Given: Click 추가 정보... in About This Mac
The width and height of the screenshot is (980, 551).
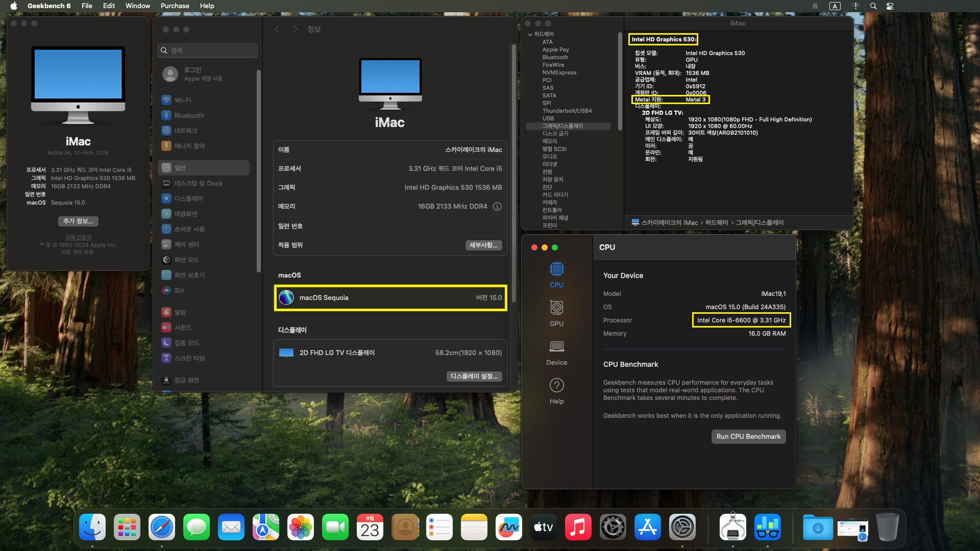Looking at the screenshot, I should coord(78,221).
